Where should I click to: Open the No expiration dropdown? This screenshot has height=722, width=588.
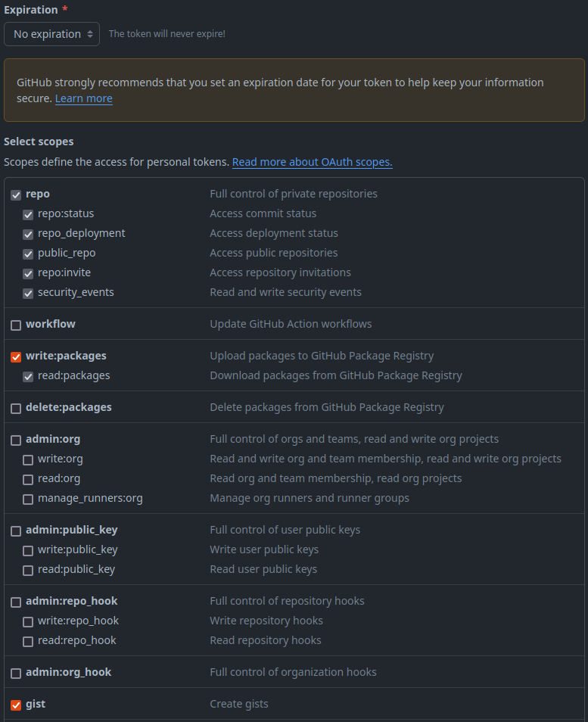[x=51, y=34]
